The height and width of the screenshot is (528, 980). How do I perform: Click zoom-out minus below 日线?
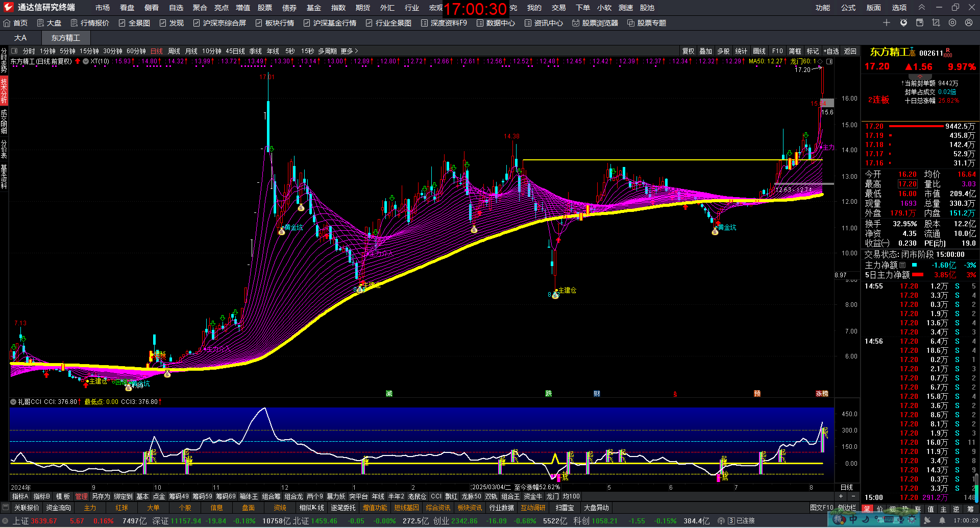coord(853,496)
